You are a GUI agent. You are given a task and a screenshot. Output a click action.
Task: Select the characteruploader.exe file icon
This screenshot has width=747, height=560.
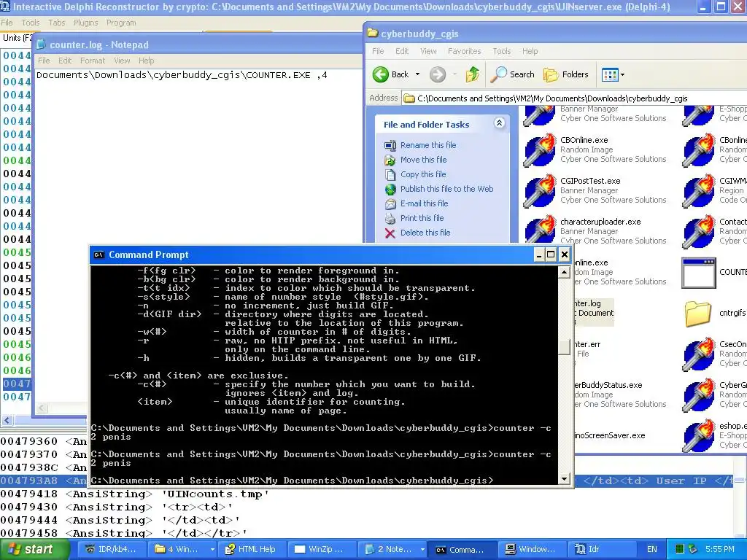[x=539, y=230]
